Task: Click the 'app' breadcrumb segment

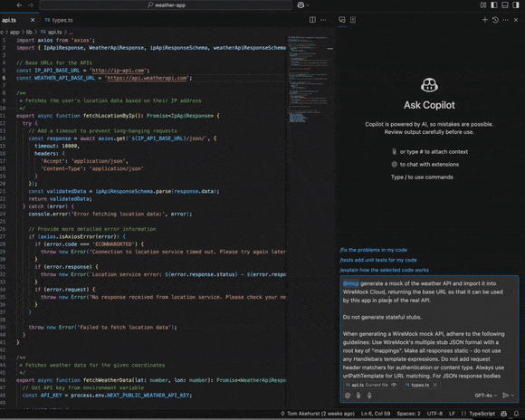Action: [14, 33]
